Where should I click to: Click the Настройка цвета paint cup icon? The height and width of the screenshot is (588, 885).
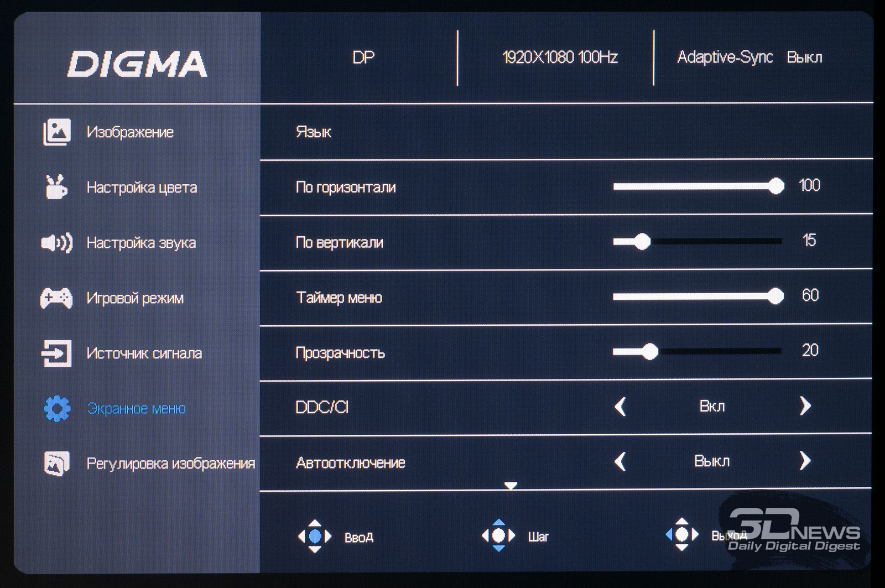[56, 187]
